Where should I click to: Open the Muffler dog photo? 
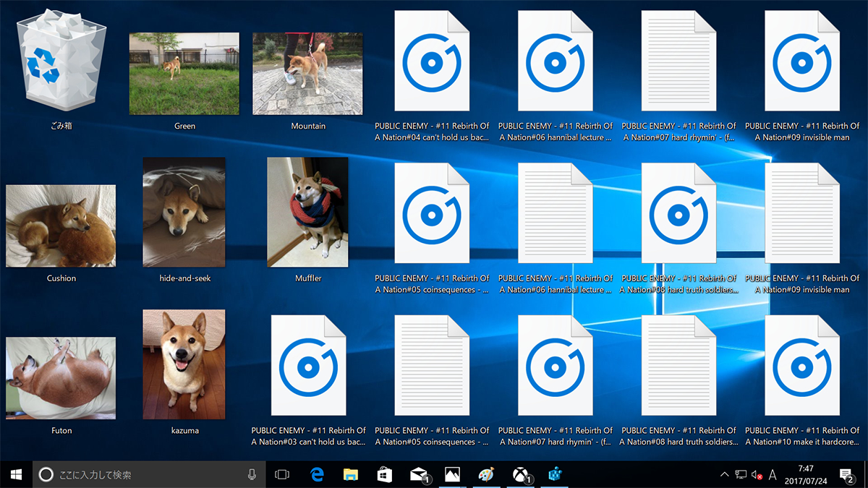pos(307,212)
